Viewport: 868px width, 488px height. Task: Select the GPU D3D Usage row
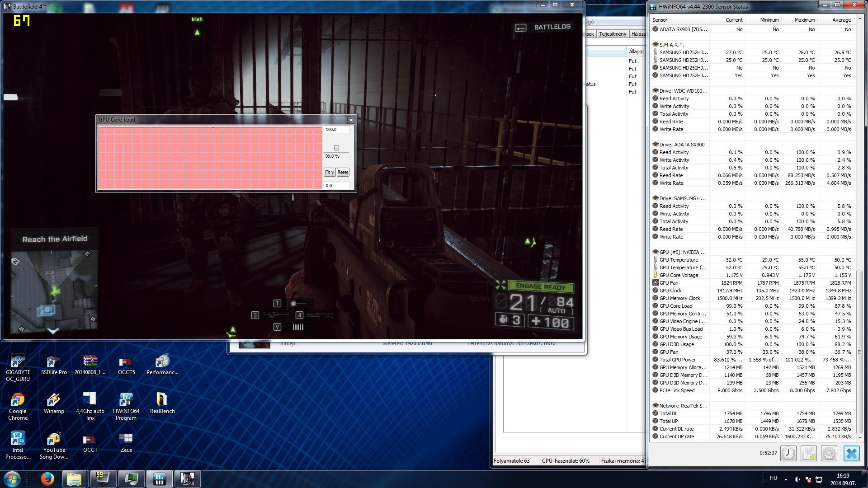752,344
